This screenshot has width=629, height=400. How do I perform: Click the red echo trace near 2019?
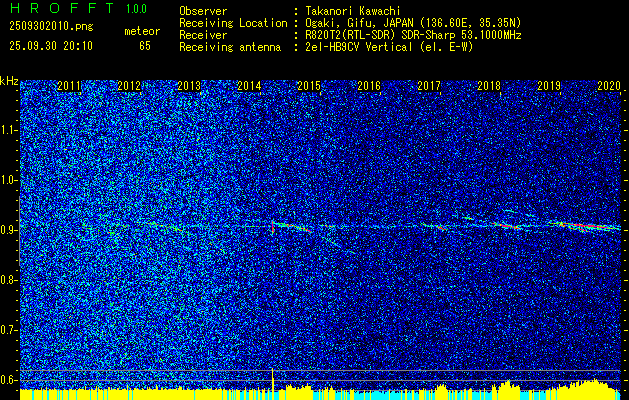(x=586, y=227)
